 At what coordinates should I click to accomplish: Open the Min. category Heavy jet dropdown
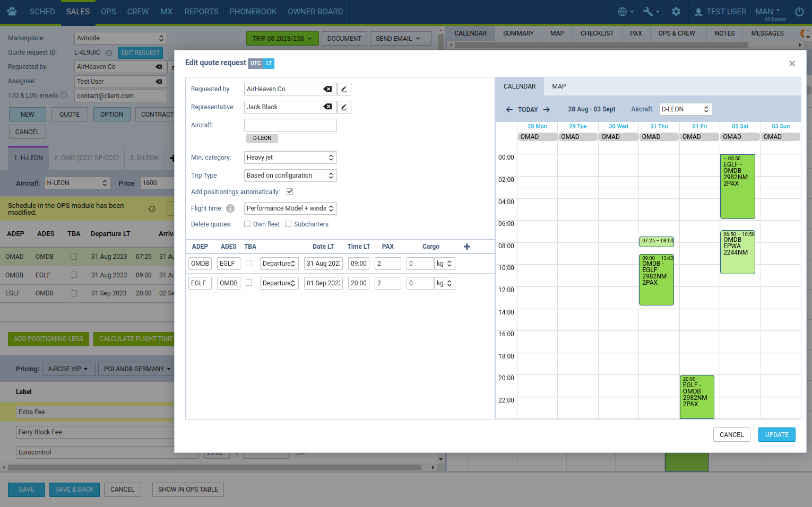[x=290, y=158]
